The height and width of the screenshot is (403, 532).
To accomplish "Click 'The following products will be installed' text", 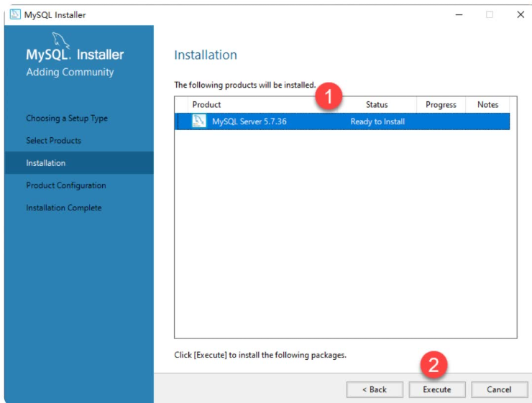I will 245,85.
